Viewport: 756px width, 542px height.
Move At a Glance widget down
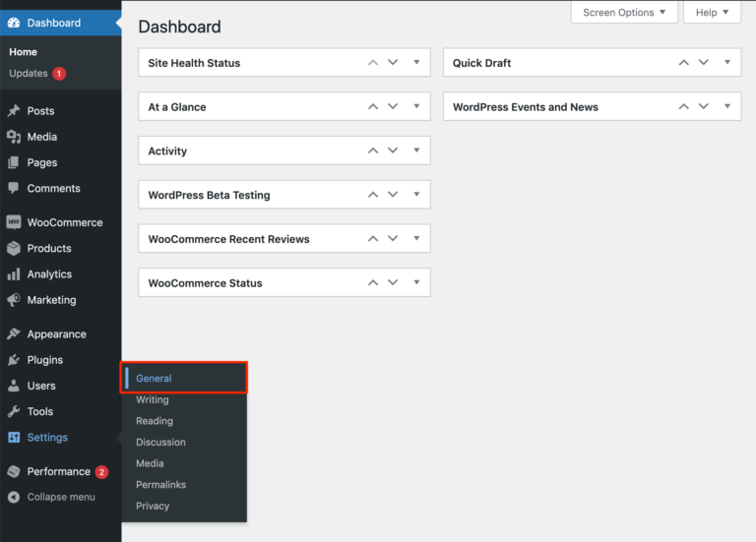pyautogui.click(x=393, y=106)
